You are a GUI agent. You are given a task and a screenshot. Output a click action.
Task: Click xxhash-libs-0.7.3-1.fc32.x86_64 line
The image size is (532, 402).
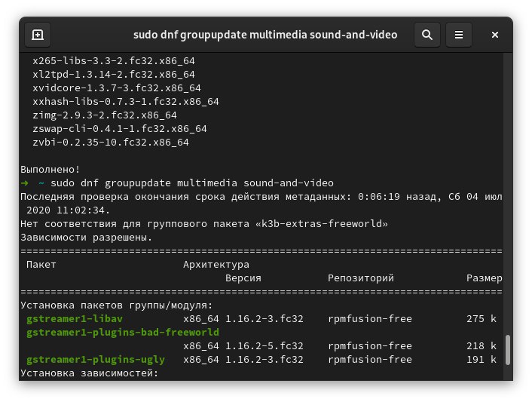[126, 102]
